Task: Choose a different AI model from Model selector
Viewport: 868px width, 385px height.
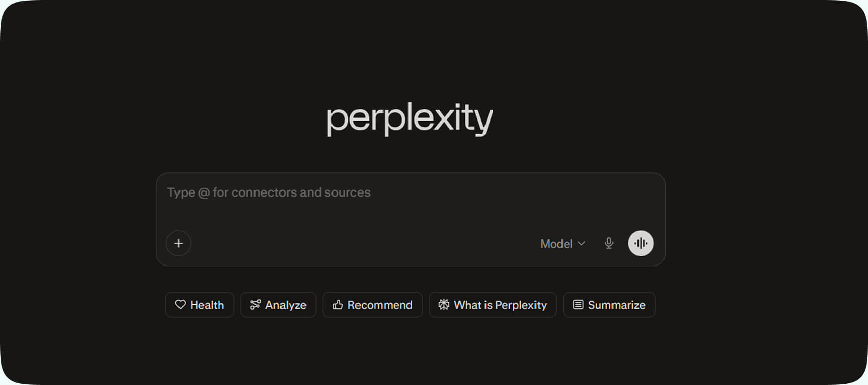Action: [561, 244]
